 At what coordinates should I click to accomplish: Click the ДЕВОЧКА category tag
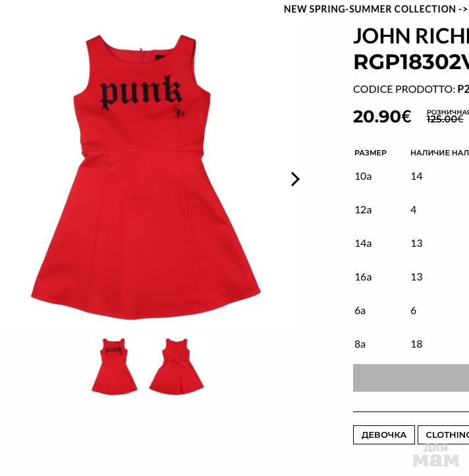click(x=383, y=435)
